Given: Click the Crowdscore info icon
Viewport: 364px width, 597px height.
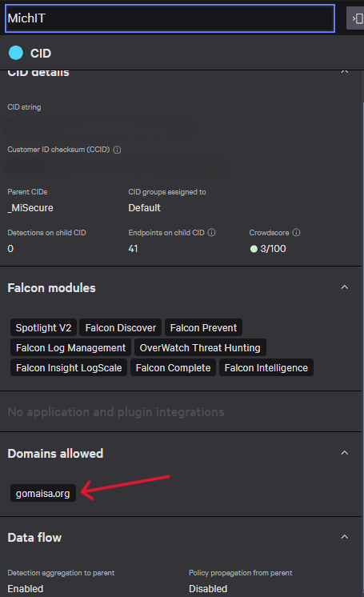Looking at the screenshot, I should pos(296,232).
